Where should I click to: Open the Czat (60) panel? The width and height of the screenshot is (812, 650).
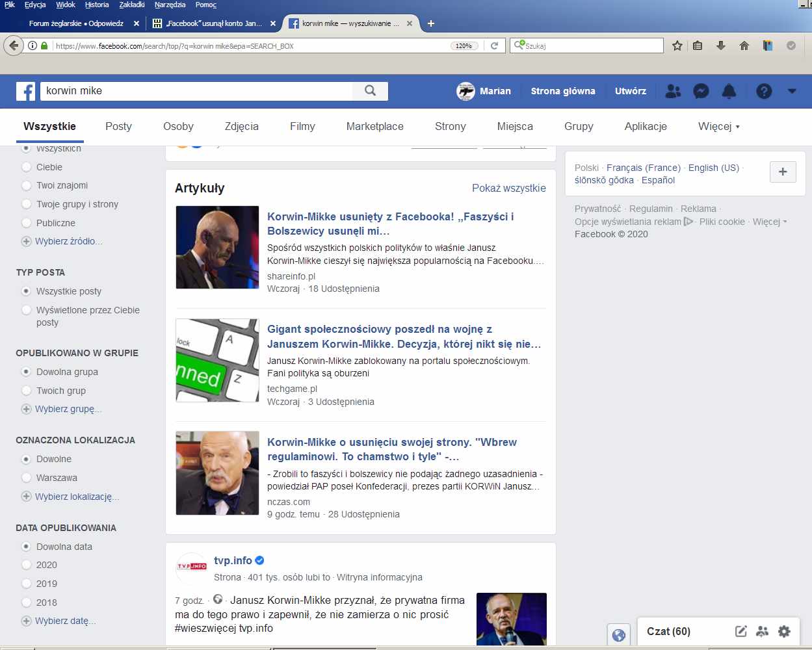(668, 631)
